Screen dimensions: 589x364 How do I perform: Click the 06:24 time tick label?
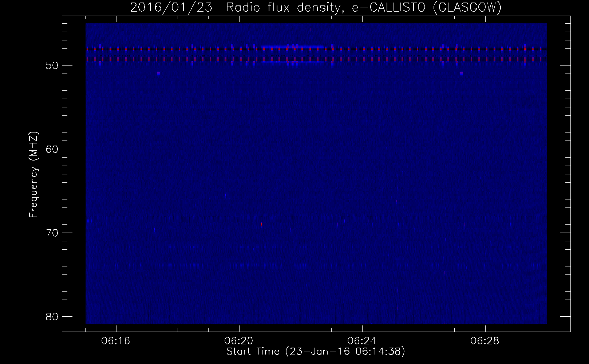[362, 341]
